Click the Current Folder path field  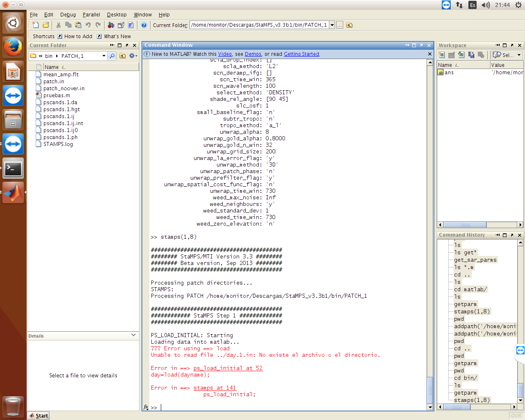coord(259,25)
